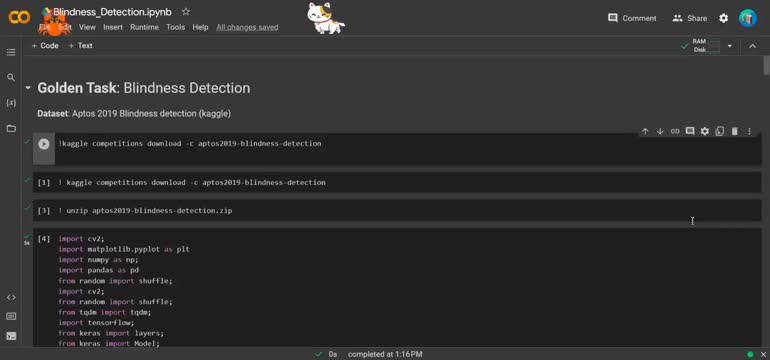This screenshot has width=770, height=360.
Task: Open the Runtime menu
Action: tap(144, 28)
